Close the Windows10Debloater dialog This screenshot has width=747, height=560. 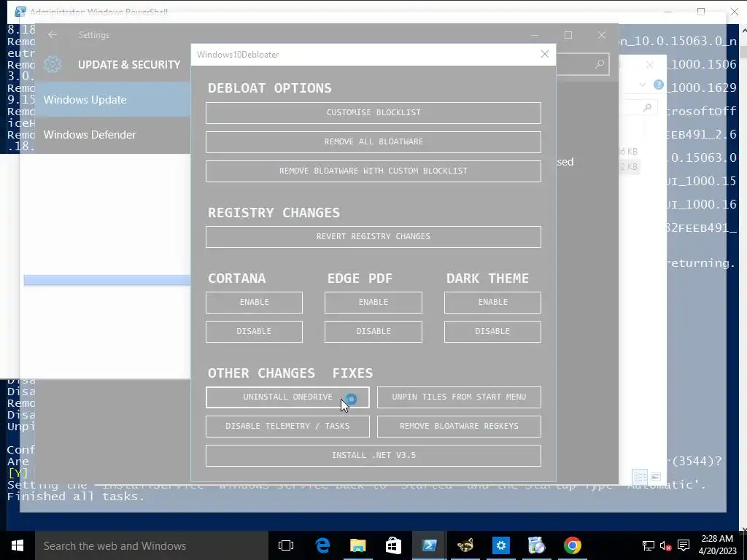click(x=544, y=54)
